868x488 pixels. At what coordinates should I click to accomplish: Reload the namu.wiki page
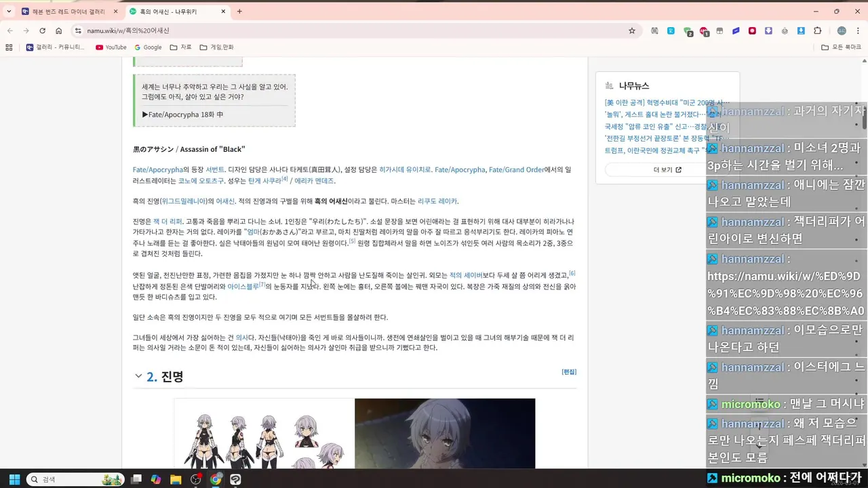click(x=42, y=30)
